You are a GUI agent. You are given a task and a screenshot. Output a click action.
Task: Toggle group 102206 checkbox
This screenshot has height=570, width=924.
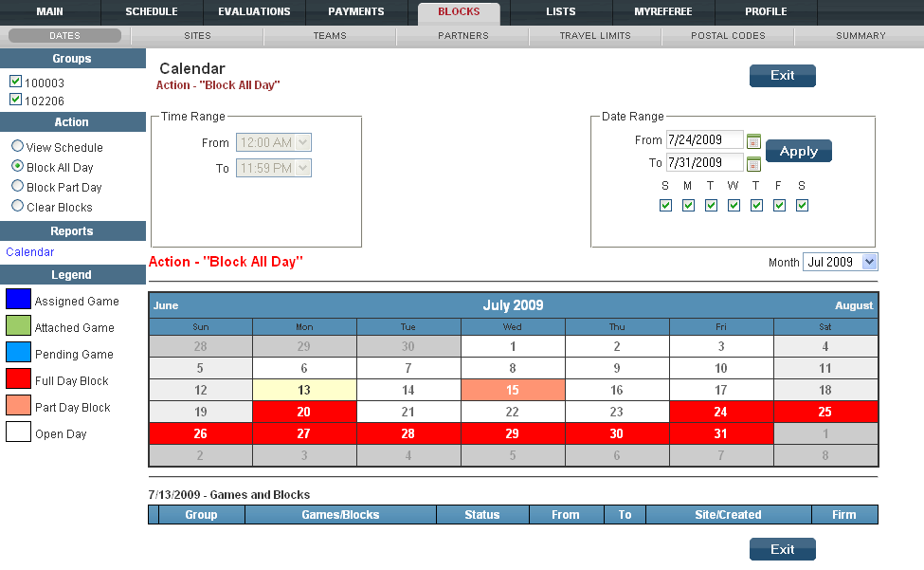click(x=16, y=99)
